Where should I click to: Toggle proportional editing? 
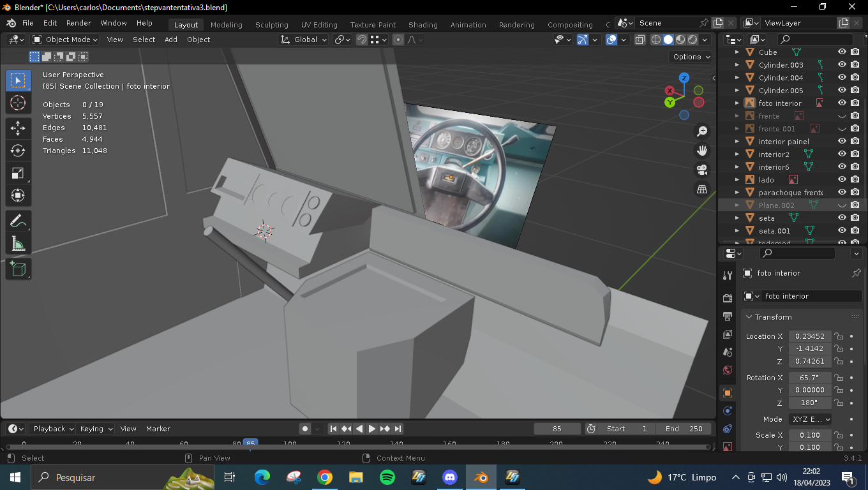[x=398, y=40]
